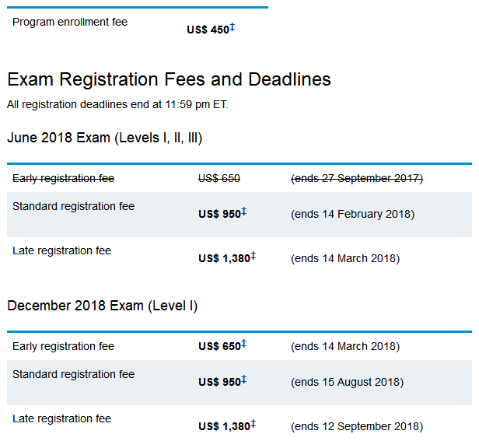This screenshot has height=448, width=479.
Task: Click the ends 14 February 2018 deadline
Action: pos(352,214)
